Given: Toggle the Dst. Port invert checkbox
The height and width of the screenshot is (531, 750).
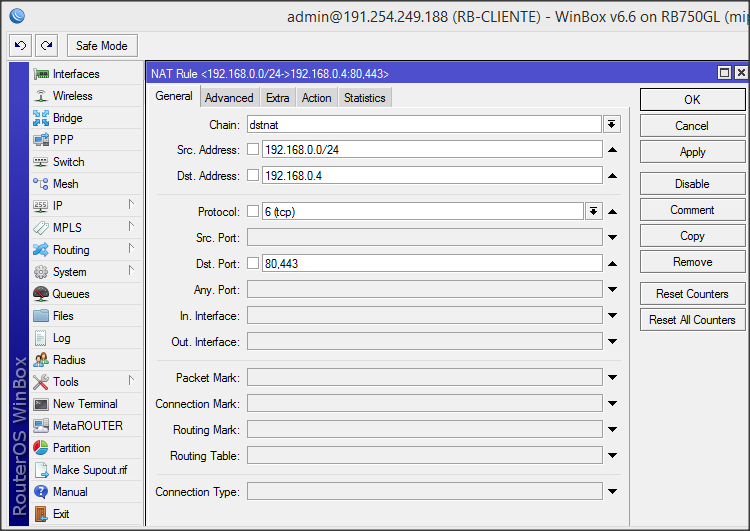Looking at the screenshot, I should tap(253, 263).
